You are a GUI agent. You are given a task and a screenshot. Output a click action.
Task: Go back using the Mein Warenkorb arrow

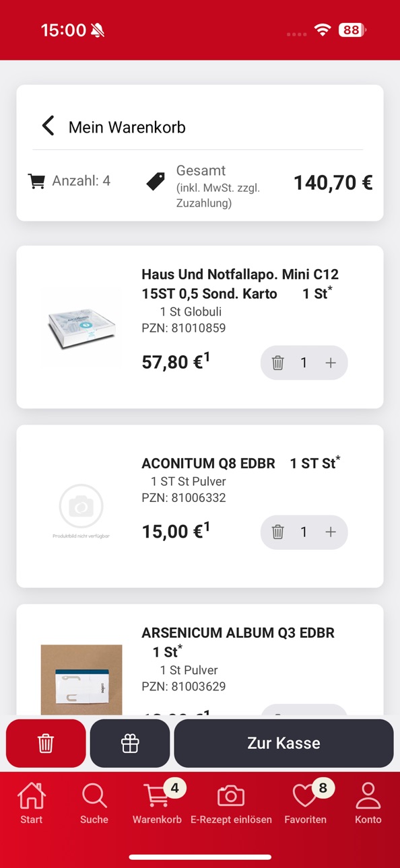pos(48,126)
